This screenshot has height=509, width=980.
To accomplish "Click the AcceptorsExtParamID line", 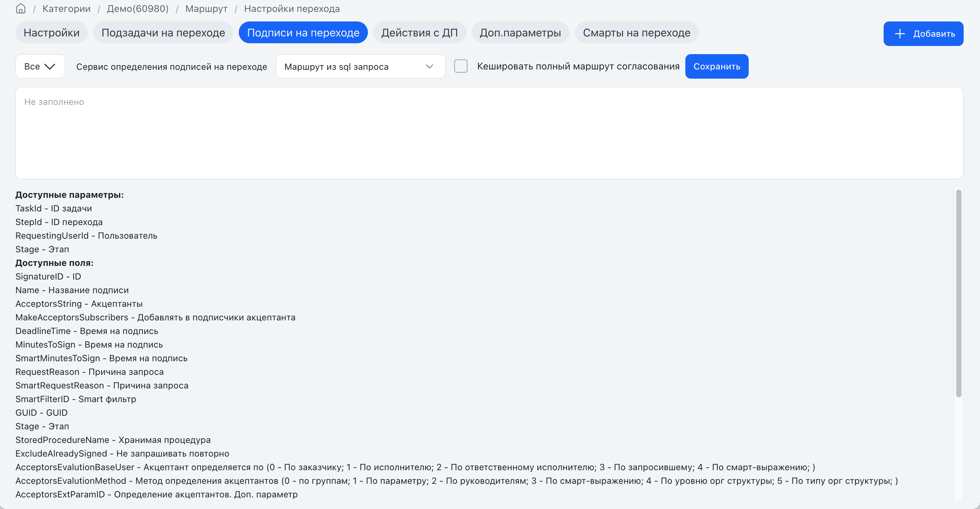I will click(x=157, y=495).
